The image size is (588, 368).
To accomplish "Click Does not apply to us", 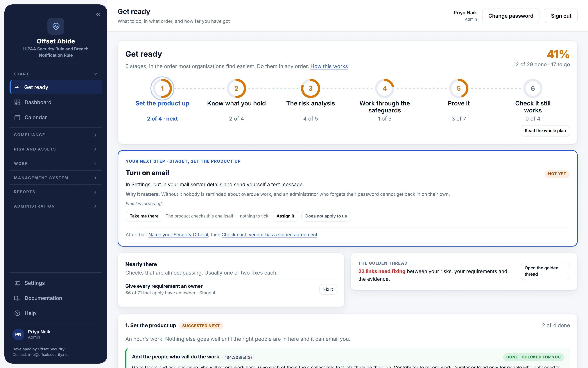I will point(326,216).
